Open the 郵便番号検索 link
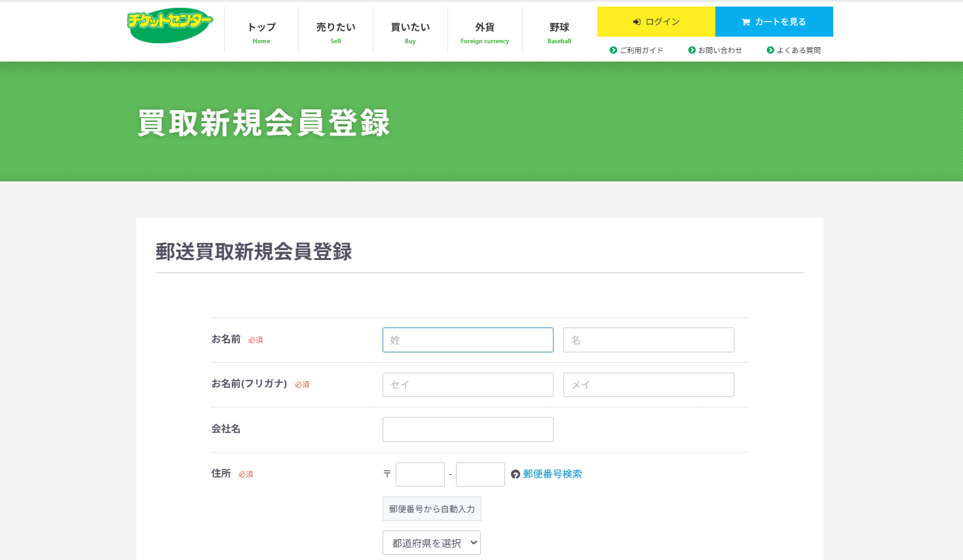The image size is (963, 560). (x=552, y=474)
